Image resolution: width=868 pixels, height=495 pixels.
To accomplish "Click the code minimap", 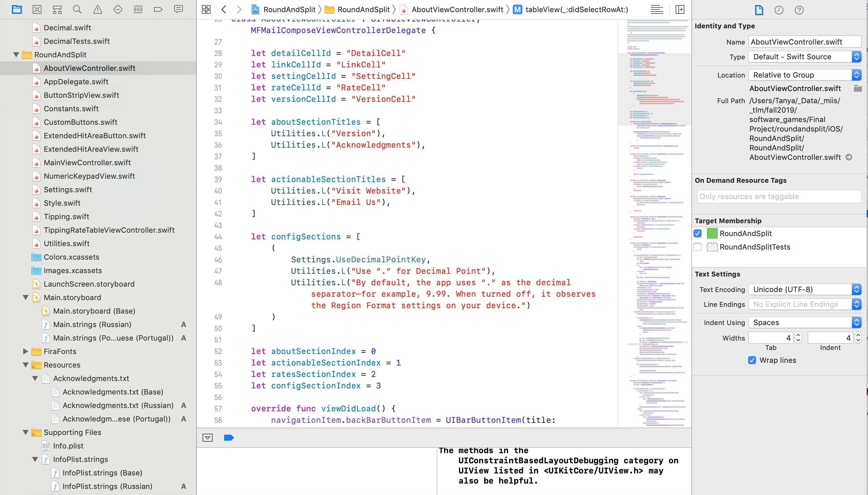I will point(655,223).
